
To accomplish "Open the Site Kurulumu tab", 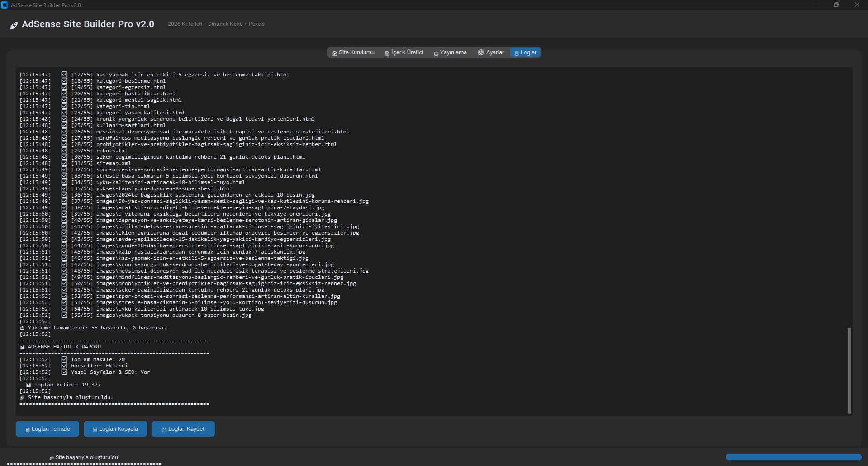I will (353, 52).
